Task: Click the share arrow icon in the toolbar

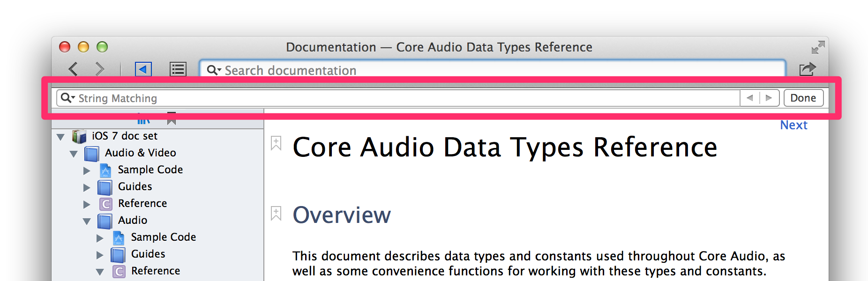Action: pos(808,69)
